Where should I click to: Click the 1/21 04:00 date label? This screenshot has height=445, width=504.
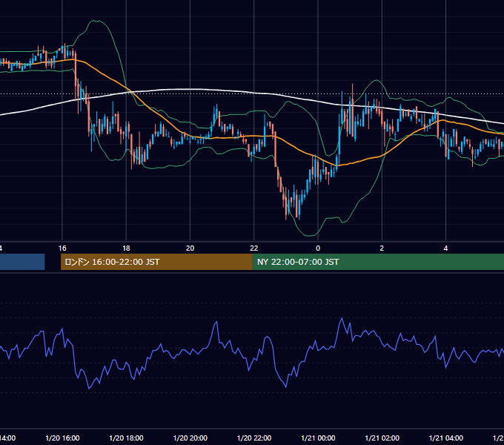point(446,438)
